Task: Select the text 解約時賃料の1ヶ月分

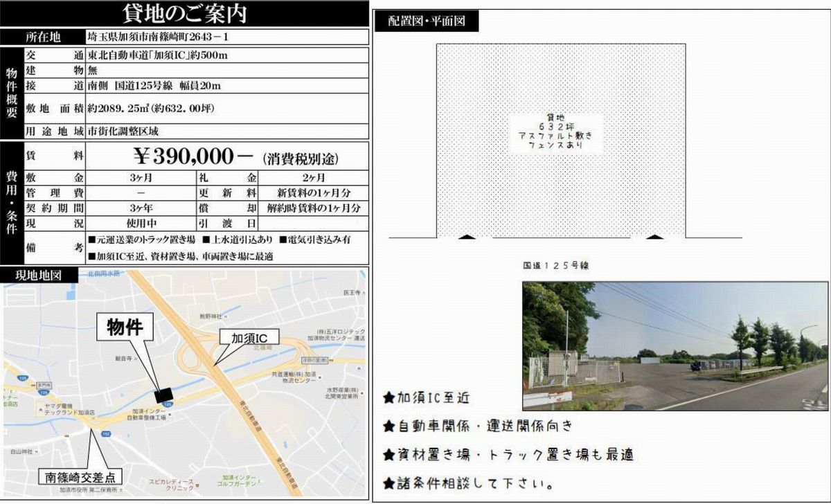Action: tap(314, 208)
